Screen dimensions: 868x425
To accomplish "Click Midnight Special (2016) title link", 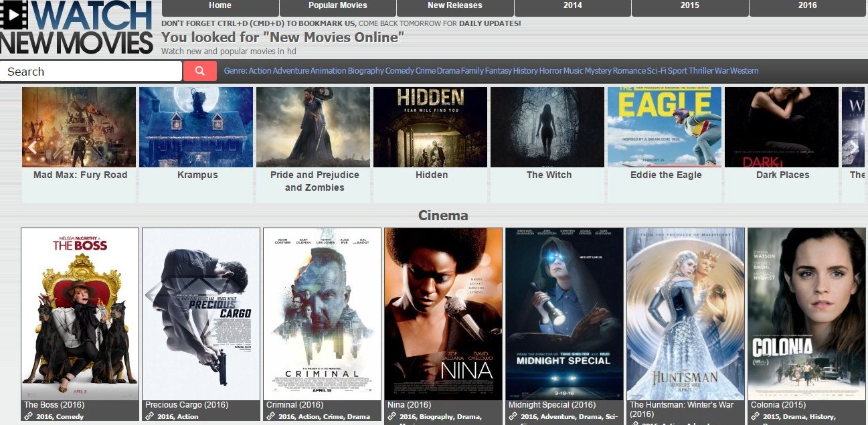I will [552, 405].
